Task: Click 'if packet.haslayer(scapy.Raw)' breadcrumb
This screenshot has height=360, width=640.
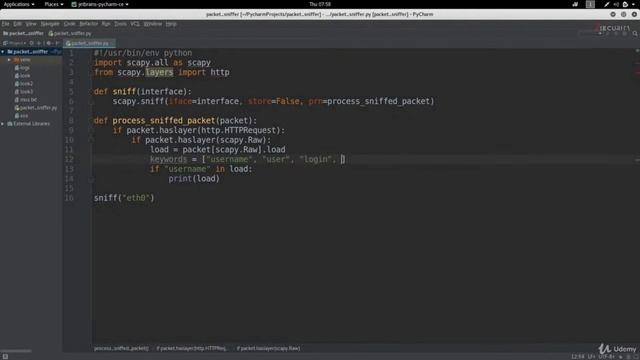Action: 269,349
